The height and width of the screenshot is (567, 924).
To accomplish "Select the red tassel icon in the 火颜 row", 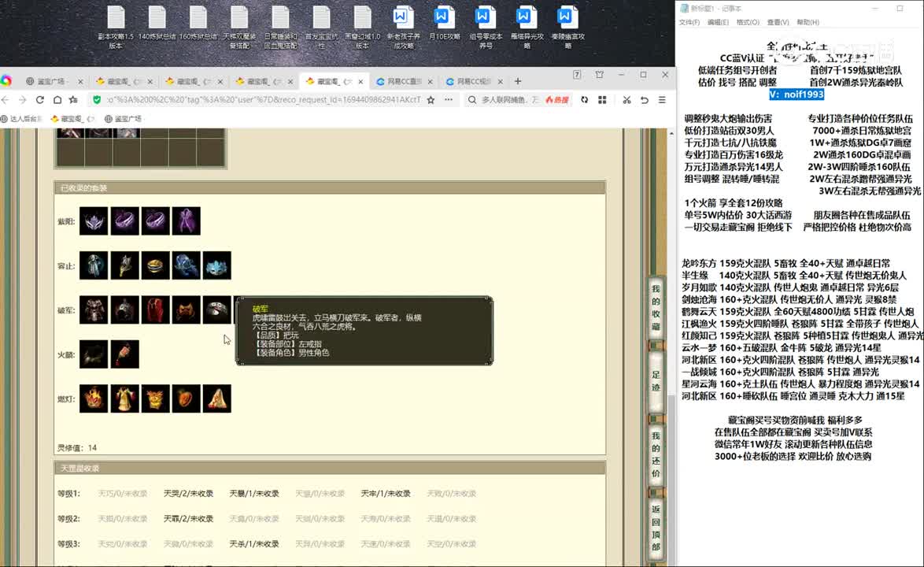I will point(125,354).
